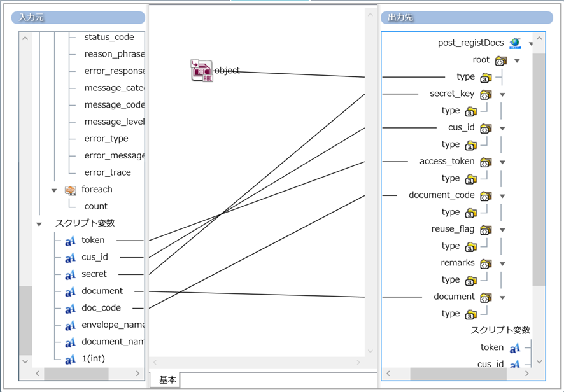This screenshot has width=564, height=392.
Task: Select the envelope_name variable in input tree
Action: 113,325
